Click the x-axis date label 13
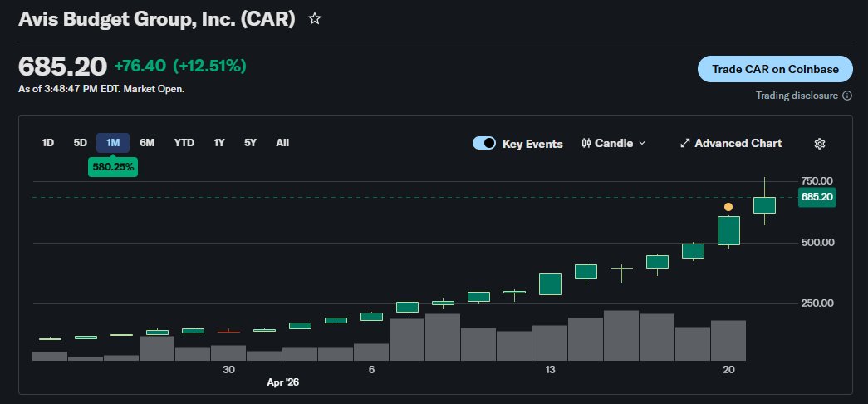 (x=550, y=370)
